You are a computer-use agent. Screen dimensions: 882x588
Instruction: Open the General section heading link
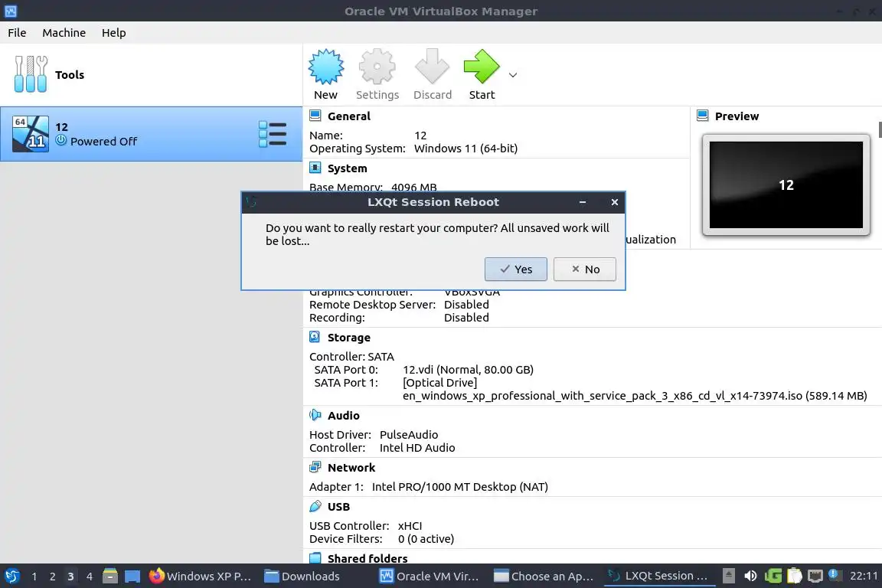349,116
